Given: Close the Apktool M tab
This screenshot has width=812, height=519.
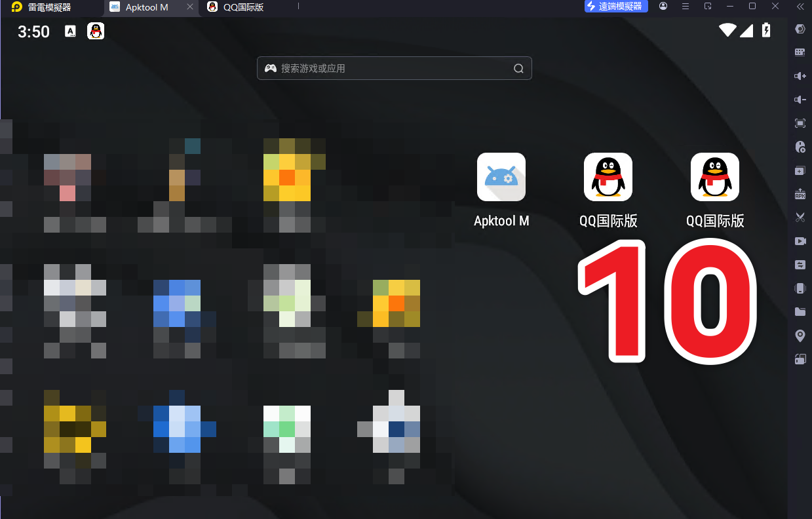Looking at the screenshot, I should click(x=190, y=7).
